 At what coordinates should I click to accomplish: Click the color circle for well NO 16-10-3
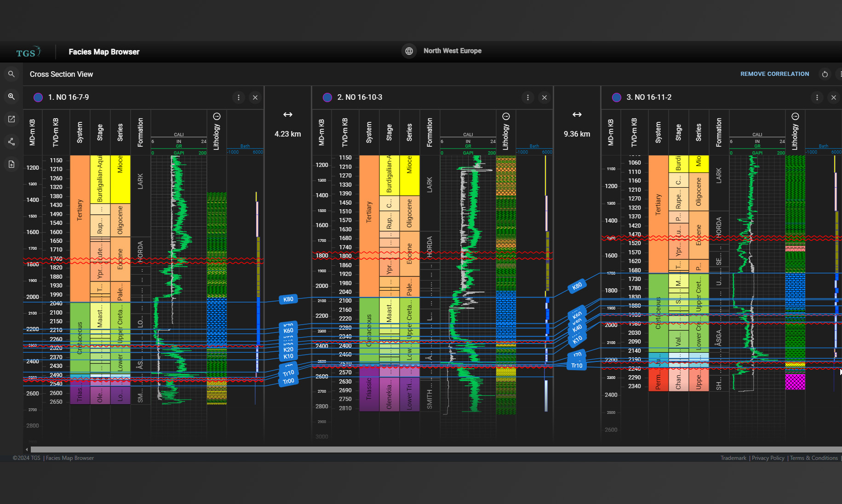[327, 97]
